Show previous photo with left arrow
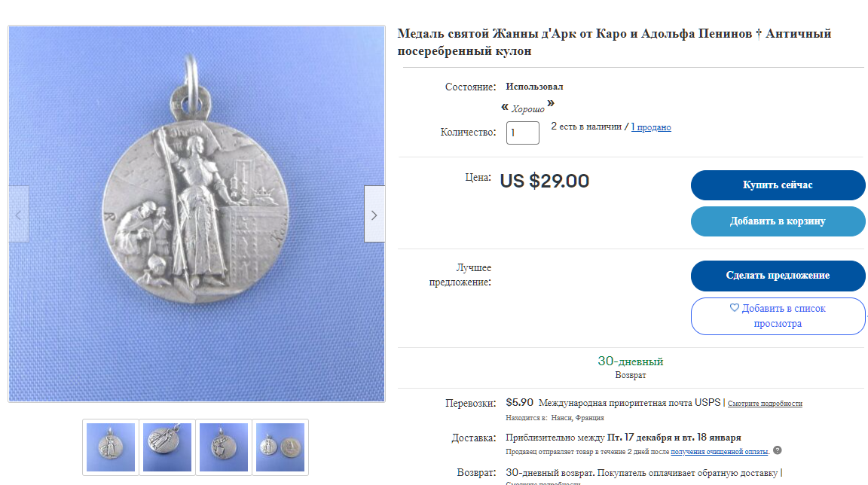Screen dimensions: 868x485 pyautogui.click(x=19, y=215)
